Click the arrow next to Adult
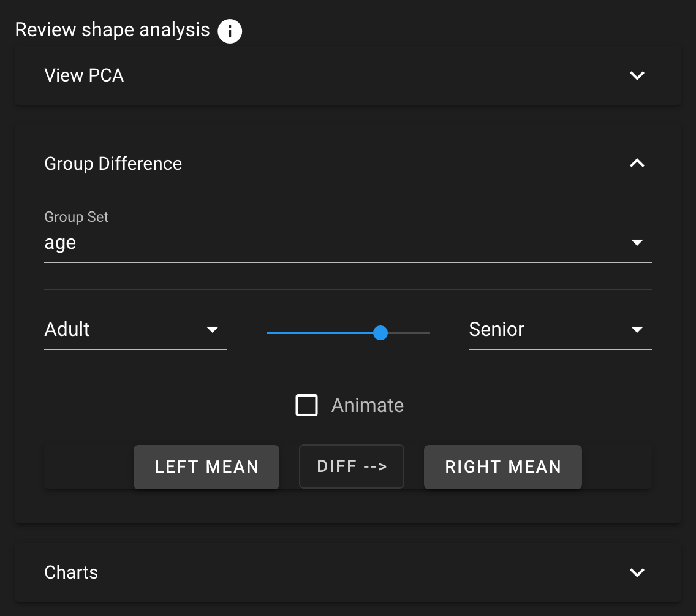 click(x=212, y=330)
